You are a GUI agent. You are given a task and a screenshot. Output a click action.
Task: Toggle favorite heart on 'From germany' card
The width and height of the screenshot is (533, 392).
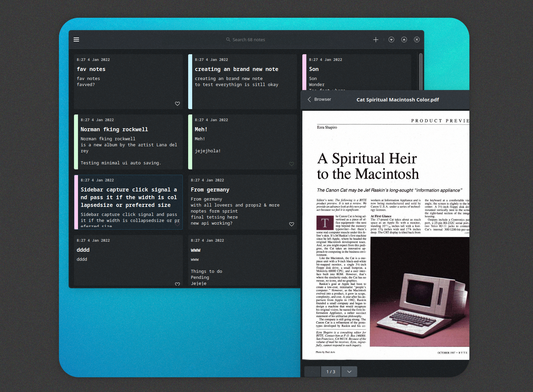[292, 224]
